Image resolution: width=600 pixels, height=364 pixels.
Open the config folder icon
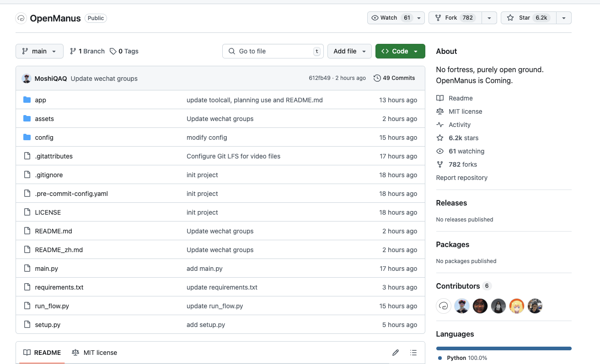27,137
